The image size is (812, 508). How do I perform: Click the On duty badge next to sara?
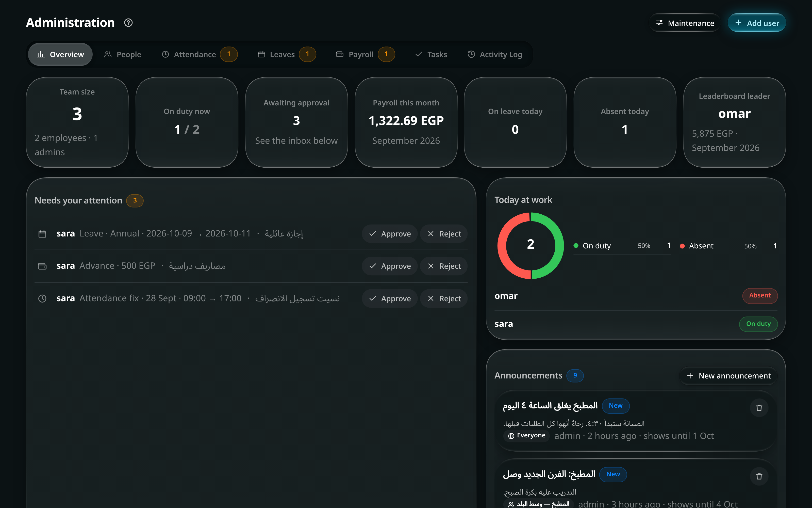(758, 324)
